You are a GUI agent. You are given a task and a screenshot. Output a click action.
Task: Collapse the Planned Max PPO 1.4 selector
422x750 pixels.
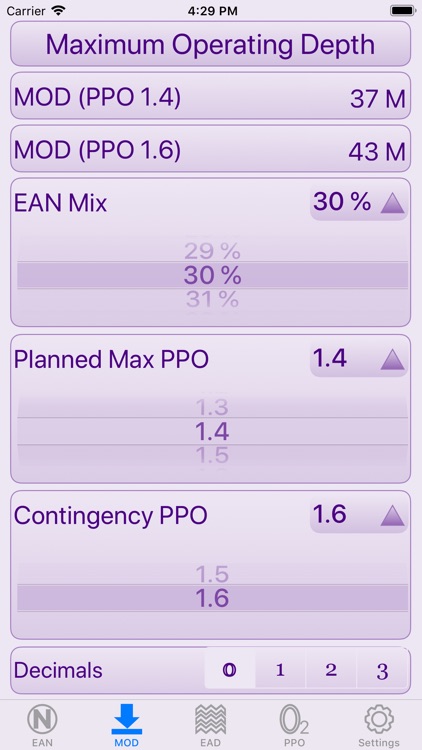point(359,359)
